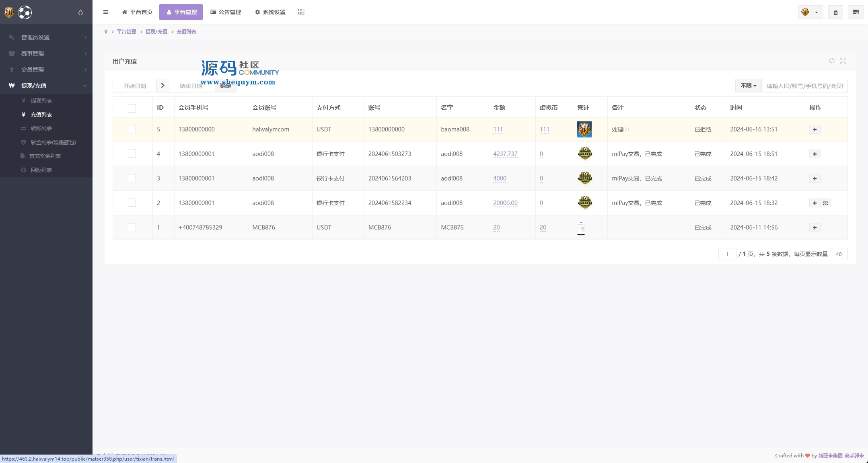Click the fullscreen expand icon in panel

point(843,61)
